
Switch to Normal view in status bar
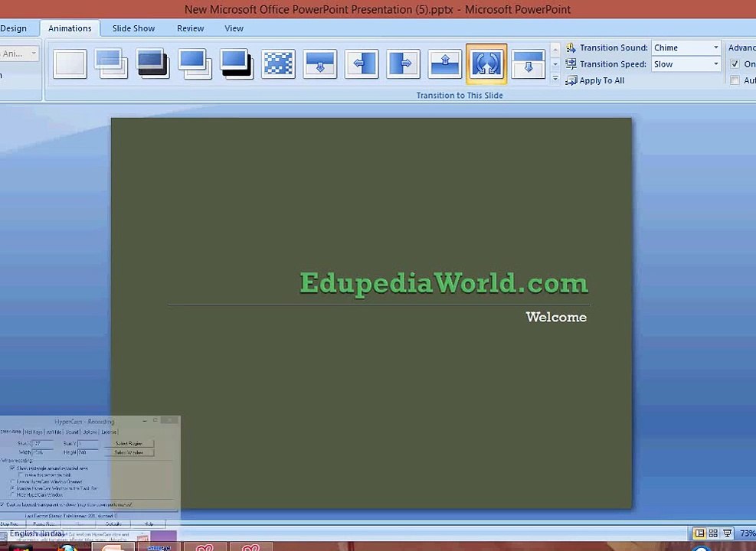coord(699,533)
